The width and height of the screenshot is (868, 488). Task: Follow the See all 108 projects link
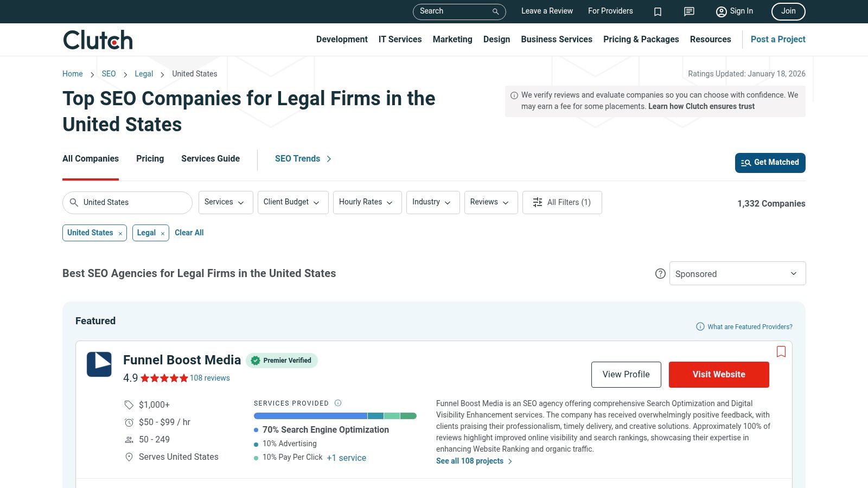pos(469,461)
